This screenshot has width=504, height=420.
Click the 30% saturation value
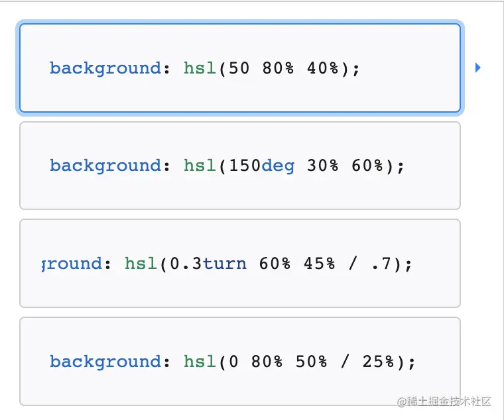pos(323,166)
